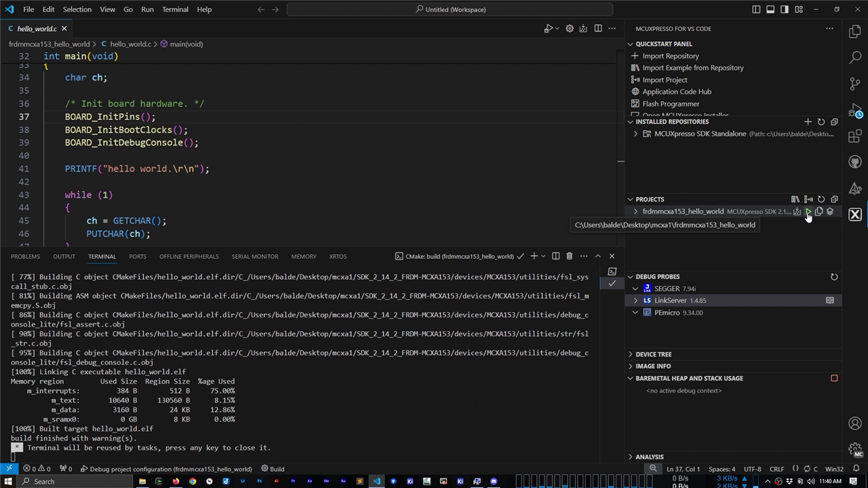The width and height of the screenshot is (868, 488).
Task: Open the Run and Debug view
Action: pos(854,110)
